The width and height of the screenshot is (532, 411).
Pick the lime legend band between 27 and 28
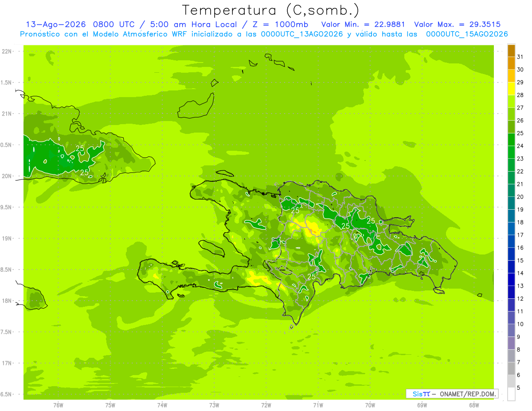[x=511, y=102]
